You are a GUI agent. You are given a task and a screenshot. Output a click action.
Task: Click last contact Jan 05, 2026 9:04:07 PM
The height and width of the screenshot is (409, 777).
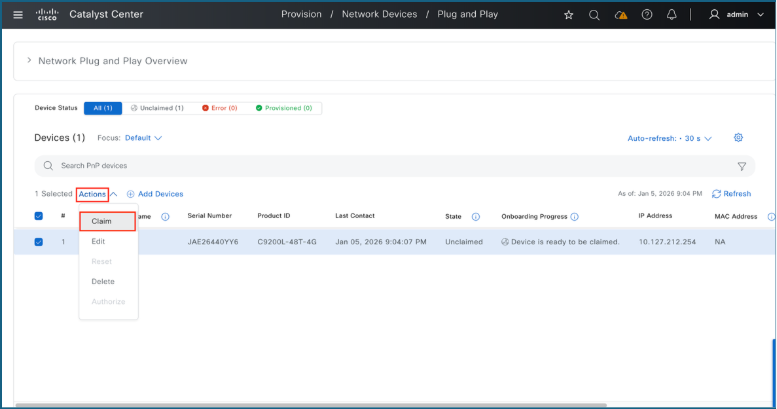(x=381, y=242)
